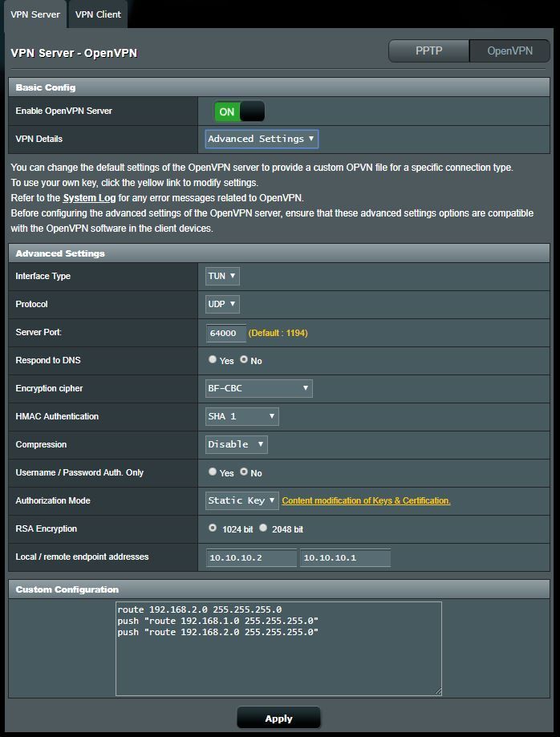Viewport: 560px width, 737px height.
Task: Click the Encryption cipher label
Action: pos(49,388)
